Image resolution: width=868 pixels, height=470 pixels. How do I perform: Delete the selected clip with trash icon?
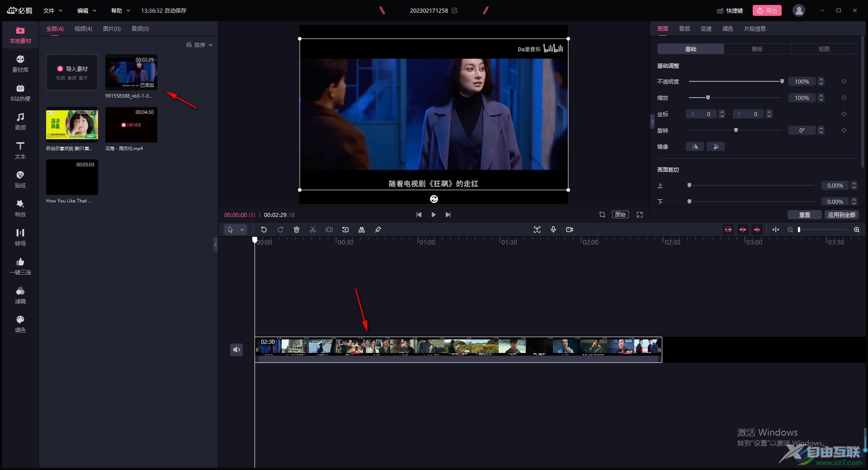[x=297, y=230]
